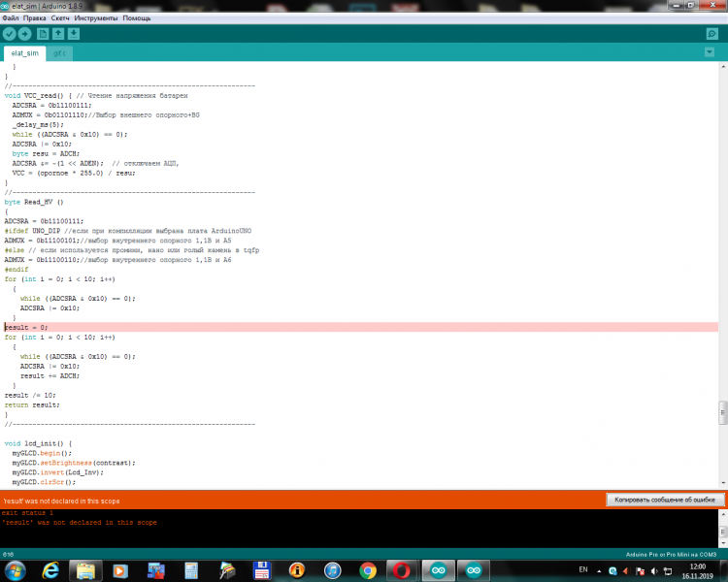Click the network tray icon

click(x=668, y=571)
